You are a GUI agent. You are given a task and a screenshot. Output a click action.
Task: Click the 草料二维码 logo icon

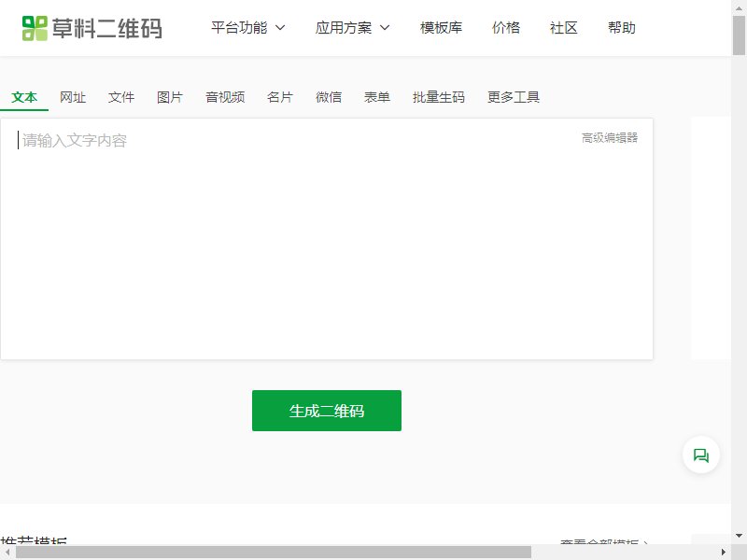click(35, 28)
